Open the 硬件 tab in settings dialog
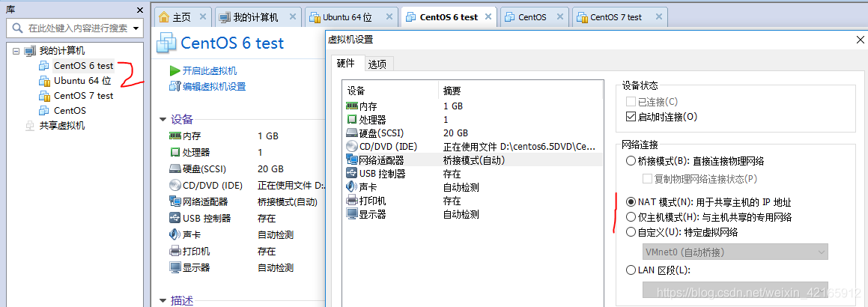868x307 pixels. click(346, 64)
